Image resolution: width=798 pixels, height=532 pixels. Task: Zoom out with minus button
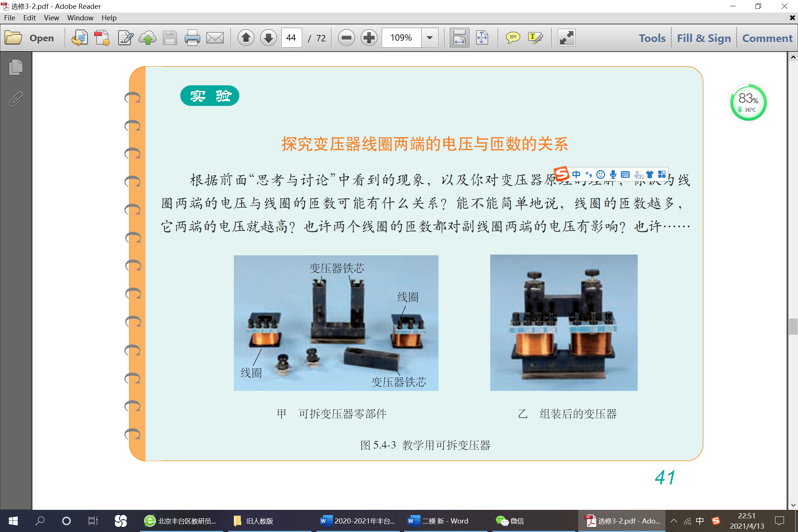[346, 38]
